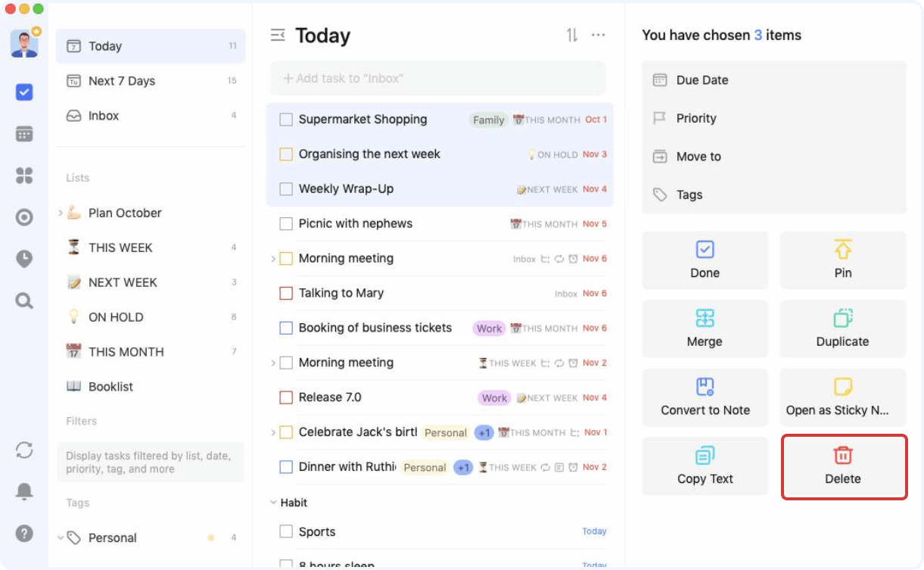Click the Sync icon
This screenshot has width=924, height=570.
[x=23, y=450]
